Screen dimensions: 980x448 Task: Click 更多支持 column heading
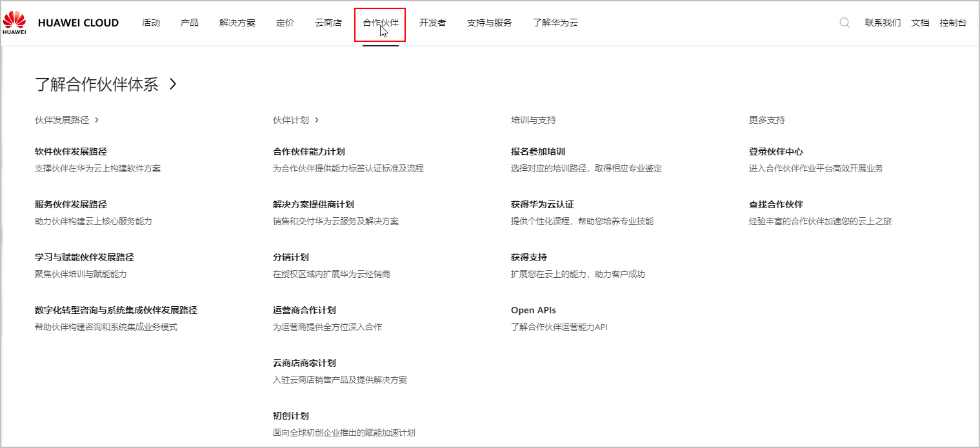pos(767,120)
